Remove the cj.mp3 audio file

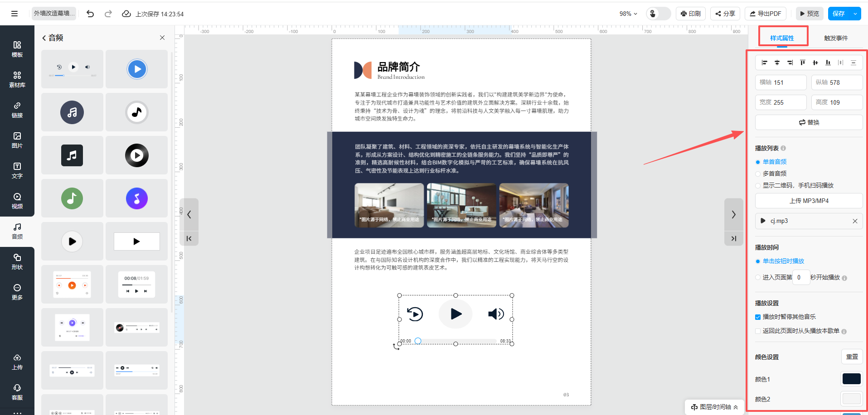coord(855,221)
